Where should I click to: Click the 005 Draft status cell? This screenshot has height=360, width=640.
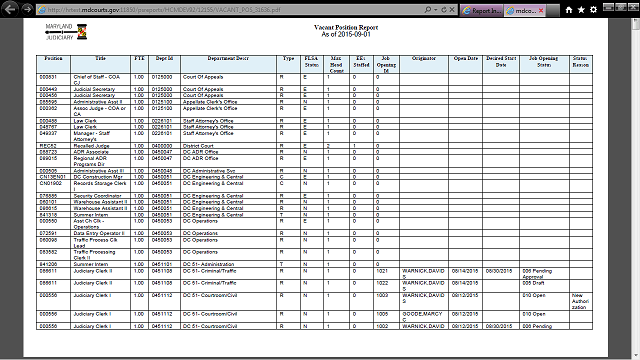click(544, 286)
